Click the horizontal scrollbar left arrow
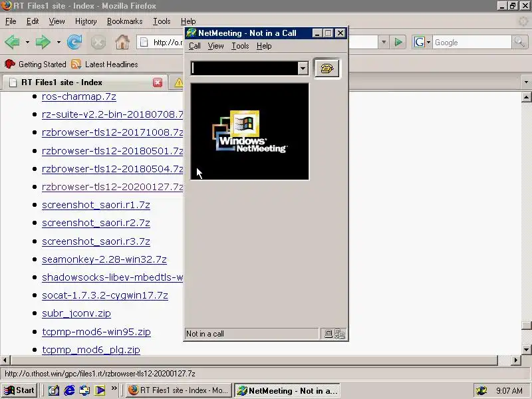The width and height of the screenshot is (532, 399). point(5,360)
